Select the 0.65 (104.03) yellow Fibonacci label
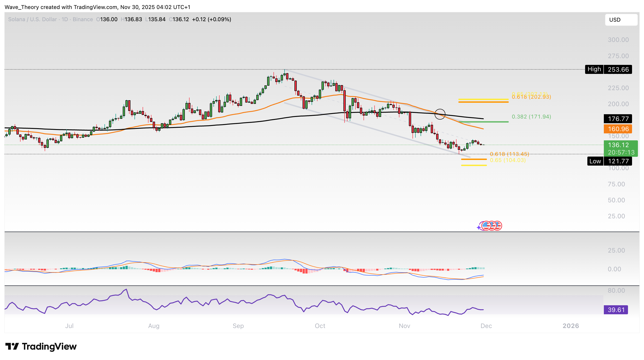The height and width of the screenshot is (360, 644). click(507, 160)
